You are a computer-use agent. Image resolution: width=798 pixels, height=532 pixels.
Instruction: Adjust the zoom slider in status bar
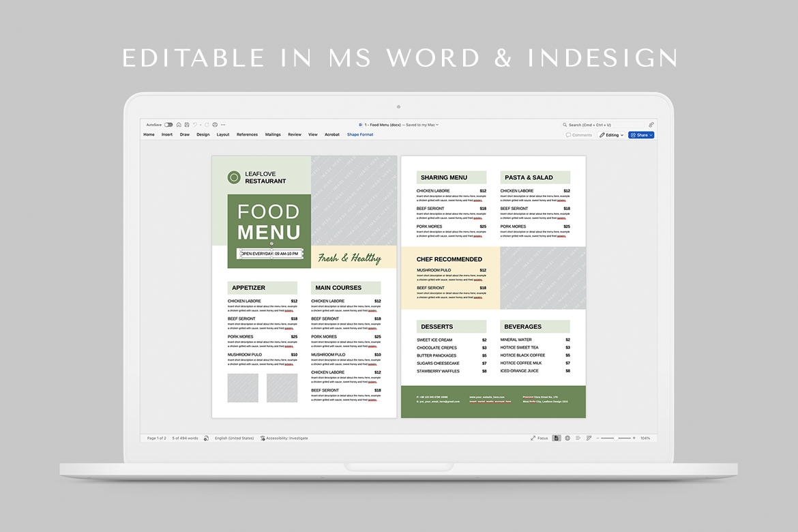pos(616,439)
